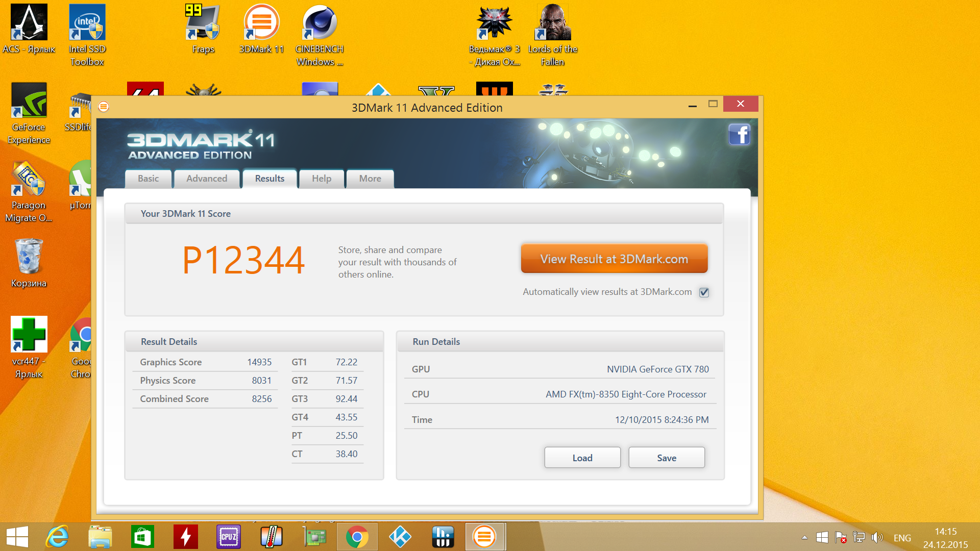Select the 3DMark 11 desktop shortcut
The height and width of the screenshot is (551, 980).
[261, 29]
